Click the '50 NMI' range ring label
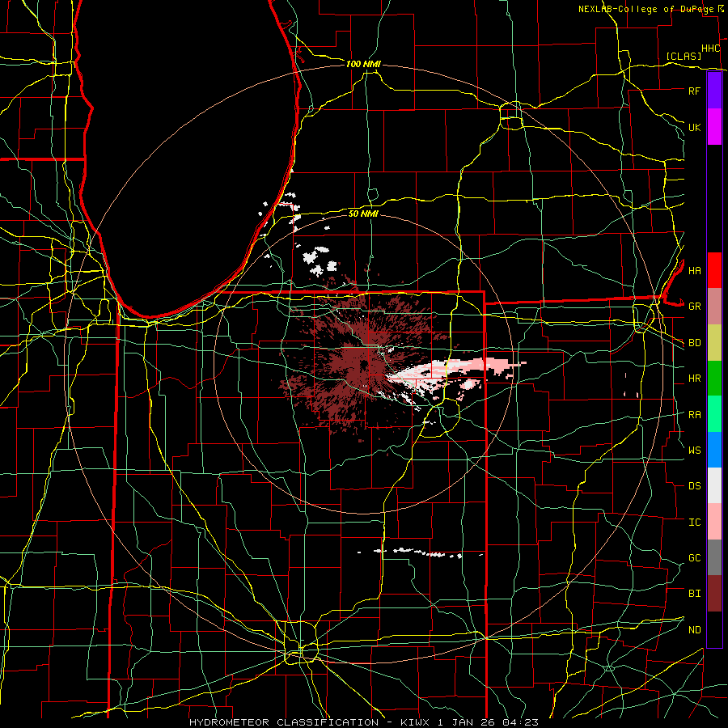 363,214
